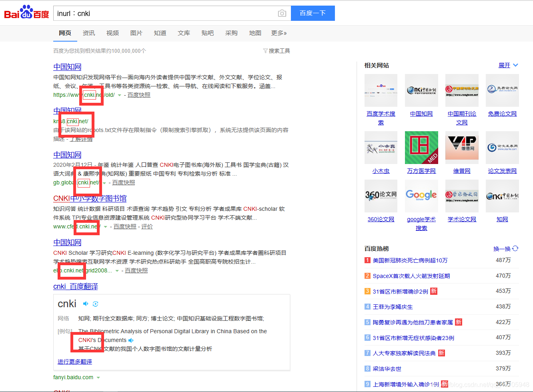Open Google Scholar thumbnail
The width and height of the screenshot is (533, 392).
[x=421, y=196]
